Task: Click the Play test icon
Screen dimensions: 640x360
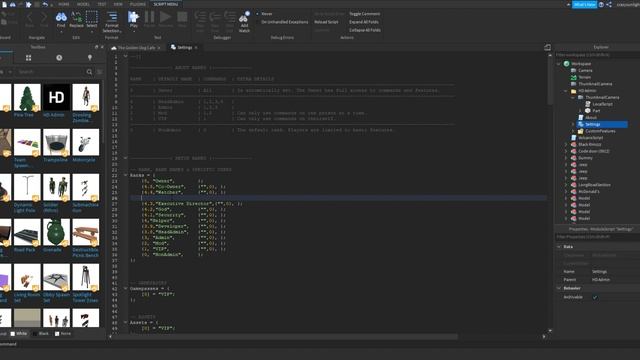Action: click(x=133, y=17)
